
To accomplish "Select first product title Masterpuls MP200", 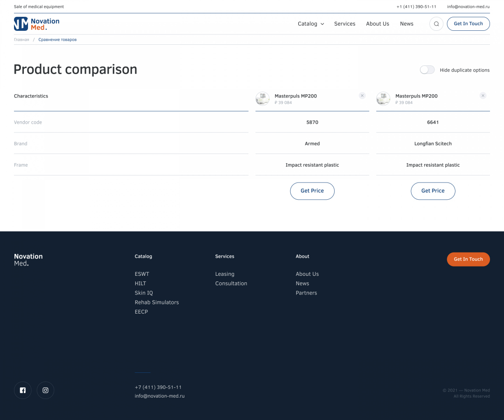I will [x=296, y=96].
